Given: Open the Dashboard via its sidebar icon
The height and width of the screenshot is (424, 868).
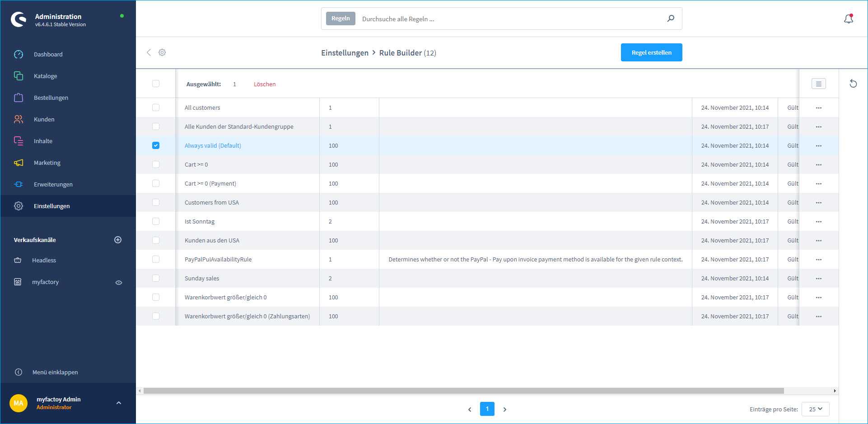Looking at the screenshot, I should tap(19, 54).
